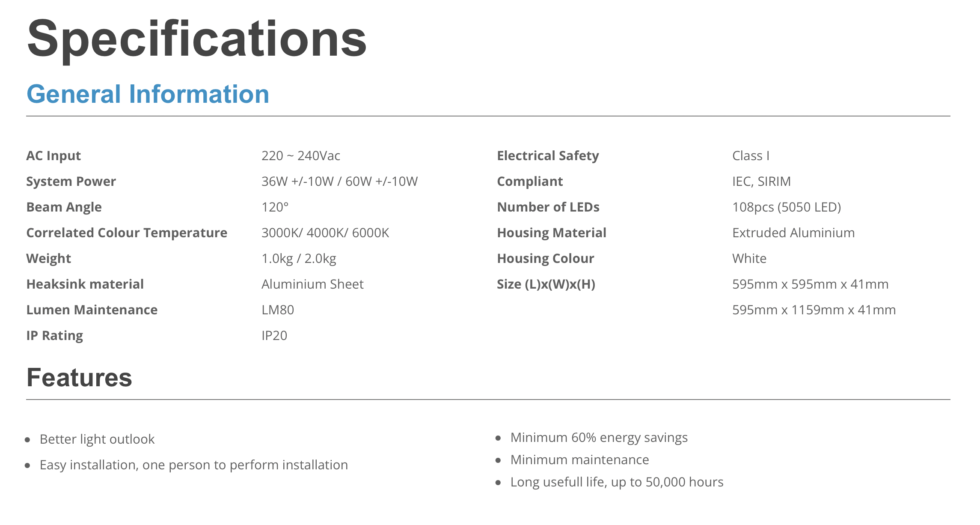
Task: Click the Specifications heading
Action: coord(197,40)
